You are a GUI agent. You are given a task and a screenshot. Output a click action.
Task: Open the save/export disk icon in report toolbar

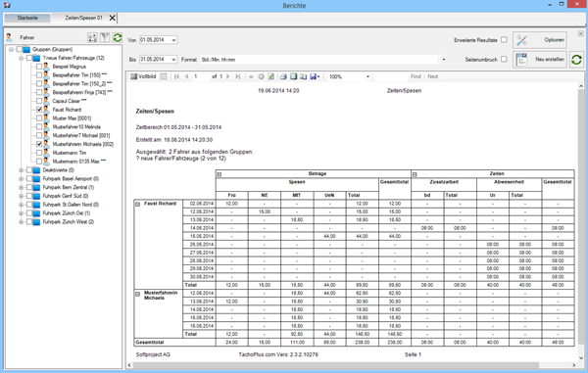click(x=314, y=76)
